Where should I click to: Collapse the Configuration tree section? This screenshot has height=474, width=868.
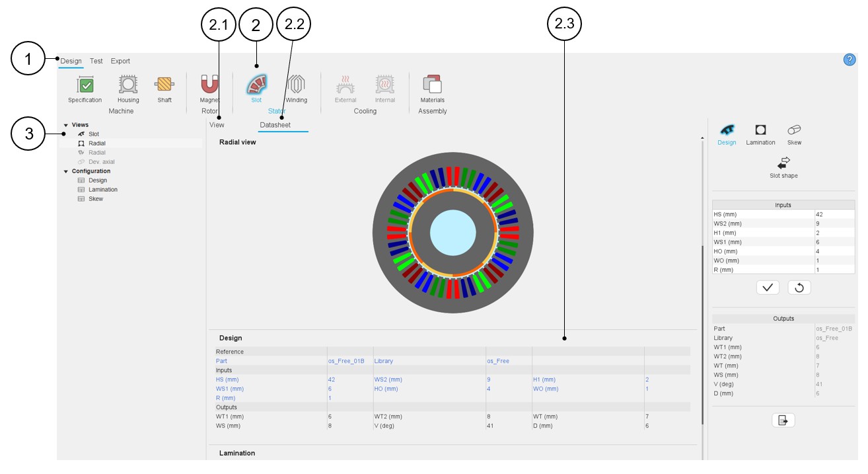point(66,171)
